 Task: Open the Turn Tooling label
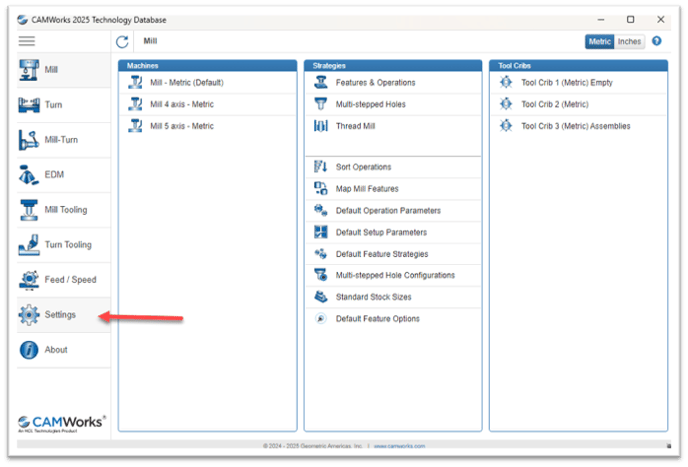[68, 245]
